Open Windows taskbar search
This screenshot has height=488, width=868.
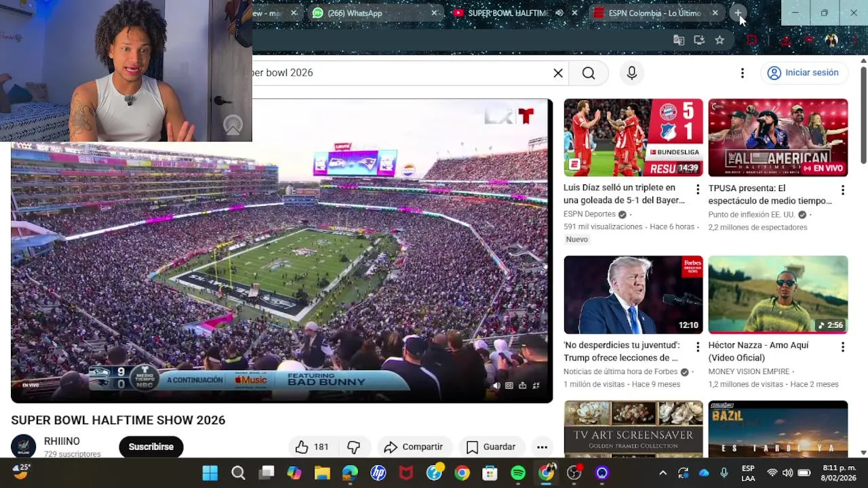tap(238, 473)
